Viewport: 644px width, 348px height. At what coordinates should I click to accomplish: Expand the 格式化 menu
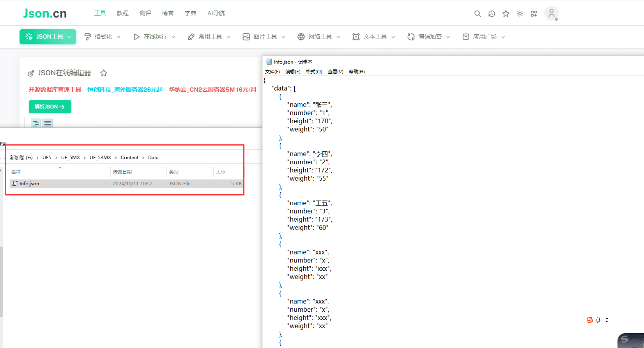[102, 37]
